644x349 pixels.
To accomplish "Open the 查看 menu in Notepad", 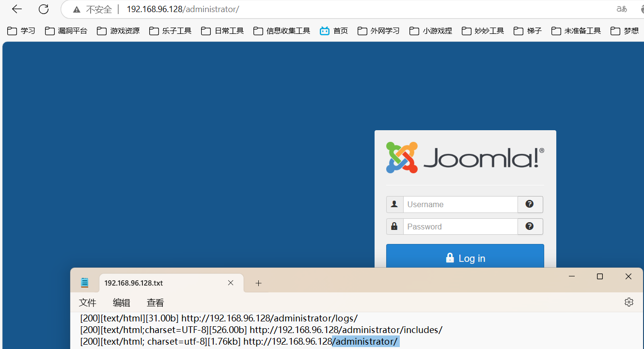I will (x=156, y=303).
